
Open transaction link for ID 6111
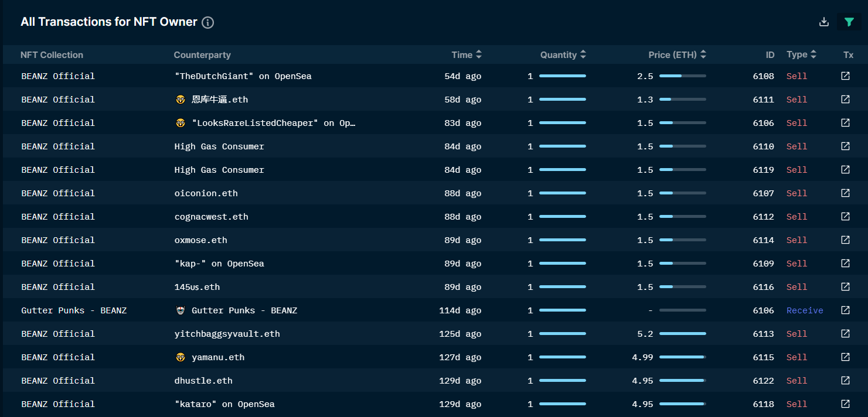coord(845,100)
